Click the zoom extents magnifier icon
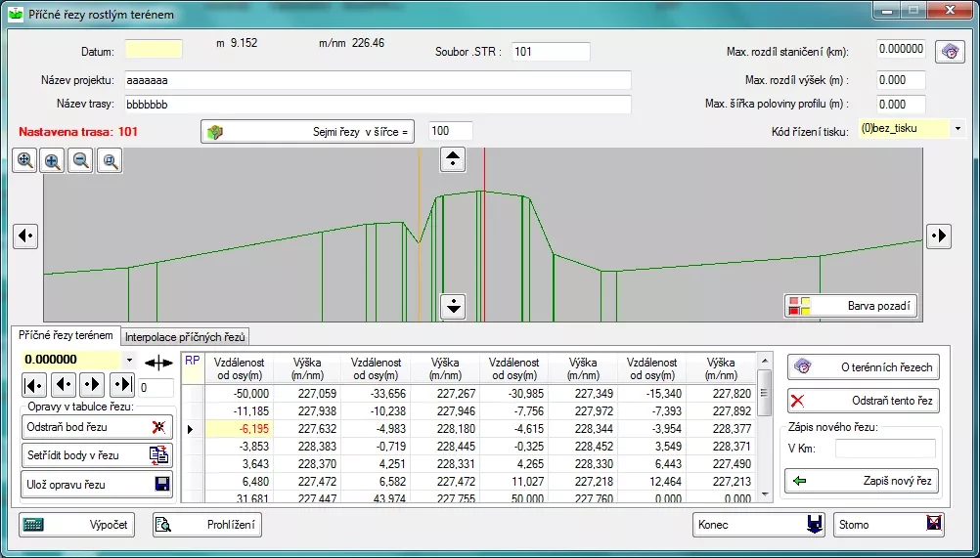The image size is (980, 558). pos(24,161)
